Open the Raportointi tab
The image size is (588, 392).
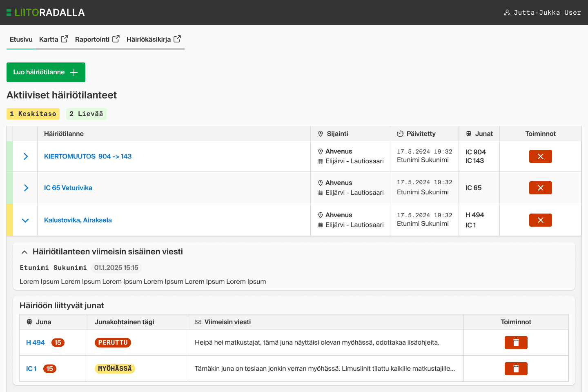click(x=97, y=39)
